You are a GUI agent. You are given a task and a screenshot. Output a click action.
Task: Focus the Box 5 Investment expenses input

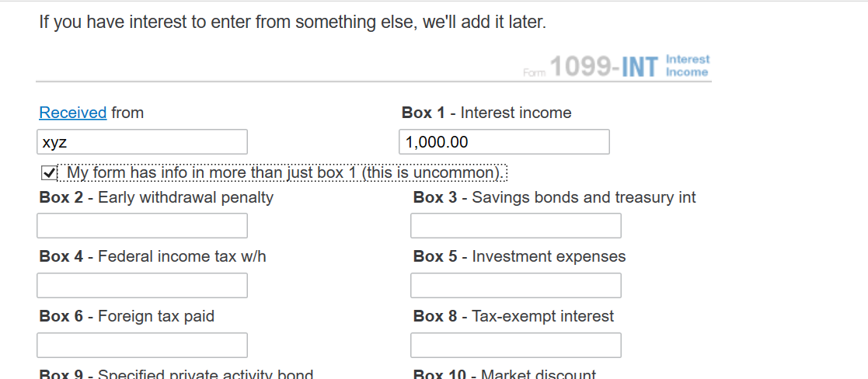click(x=516, y=286)
